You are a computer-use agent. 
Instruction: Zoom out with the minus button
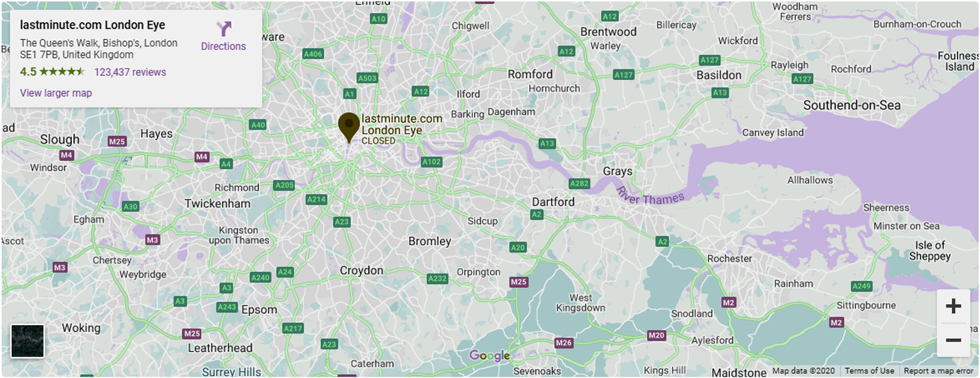pos(953,340)
